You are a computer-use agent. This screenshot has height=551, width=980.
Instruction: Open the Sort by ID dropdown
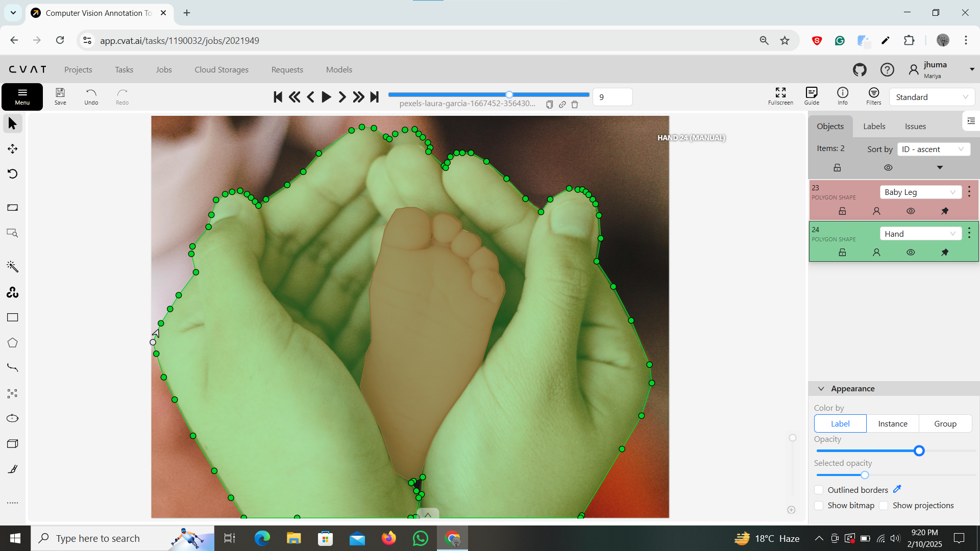(x=933, y=149)
